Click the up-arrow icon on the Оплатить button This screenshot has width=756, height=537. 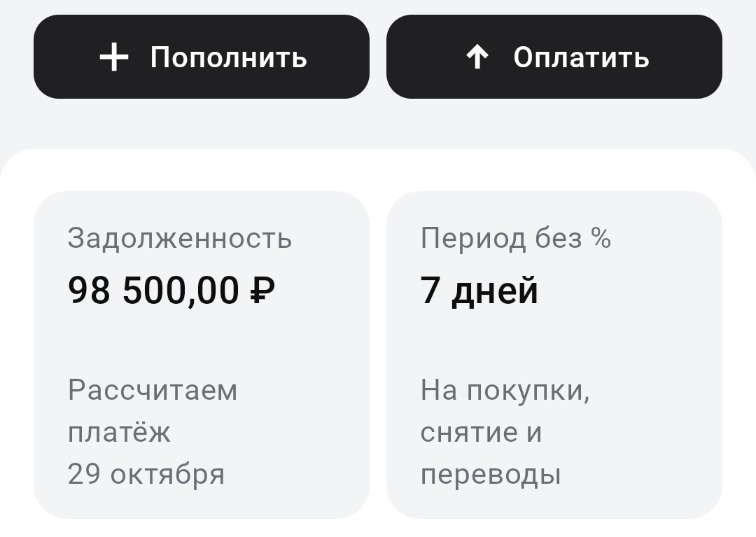[477, 57]
